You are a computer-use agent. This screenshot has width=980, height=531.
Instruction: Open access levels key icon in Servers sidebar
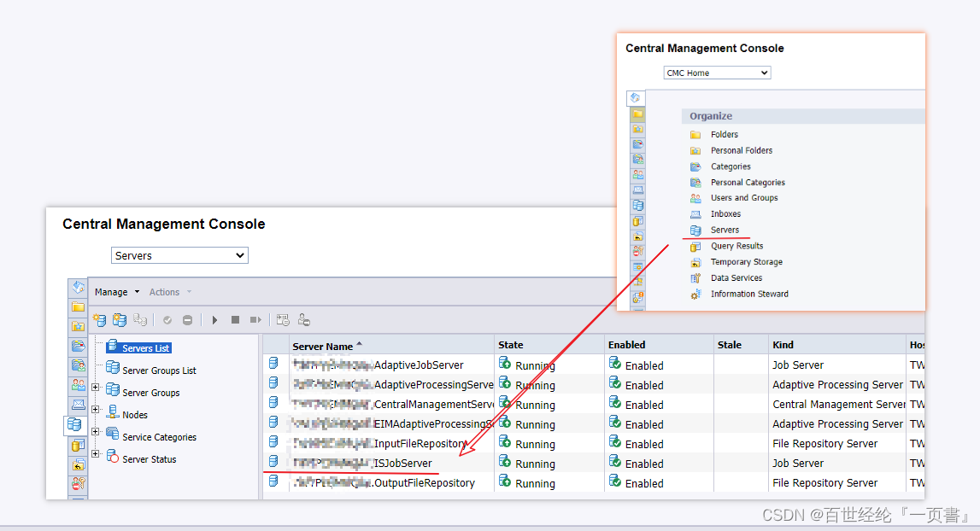tap(78, 483)
